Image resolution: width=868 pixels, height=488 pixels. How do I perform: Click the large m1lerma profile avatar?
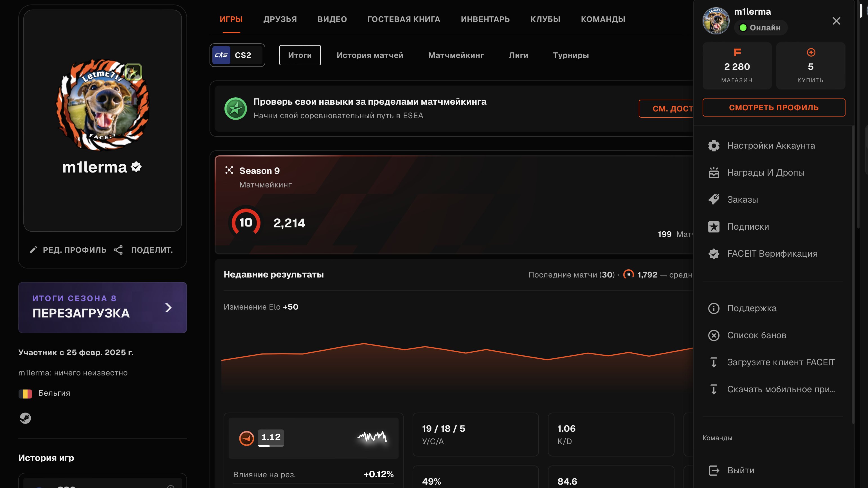click(x=102, y=105)
